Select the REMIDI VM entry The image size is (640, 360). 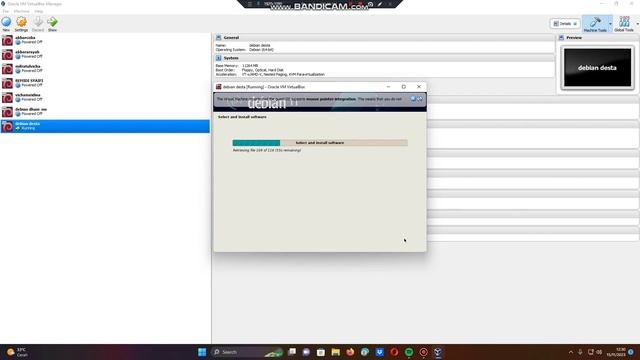(105, 83)
